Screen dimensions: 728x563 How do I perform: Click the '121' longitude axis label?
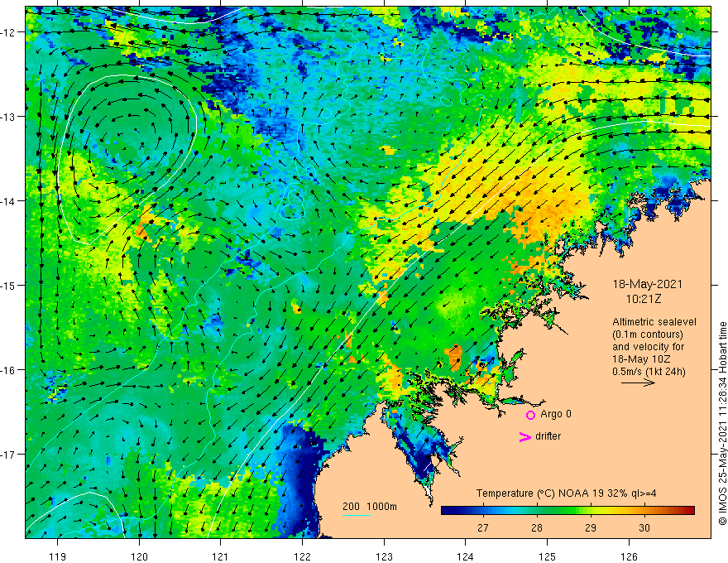(221, 556)
